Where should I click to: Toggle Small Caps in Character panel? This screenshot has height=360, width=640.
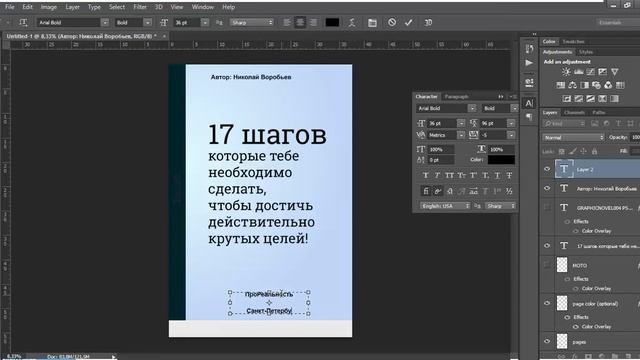(461, 176)
